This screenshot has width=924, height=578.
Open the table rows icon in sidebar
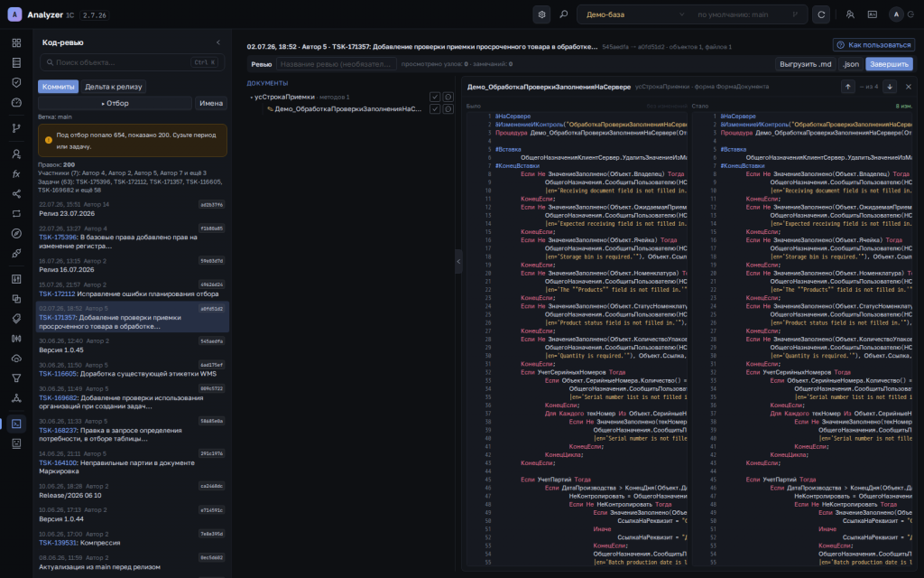coord(16,62)
